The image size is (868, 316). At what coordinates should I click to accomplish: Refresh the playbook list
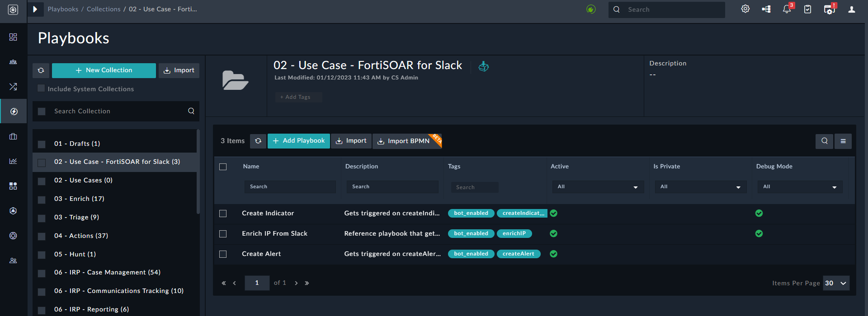pos(258,141)
